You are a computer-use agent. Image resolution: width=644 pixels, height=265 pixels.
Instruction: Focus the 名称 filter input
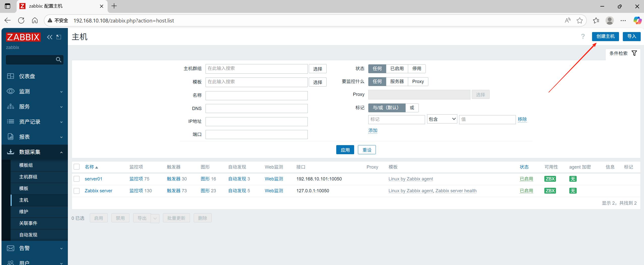pyautogui.click(x=257, y=95)
